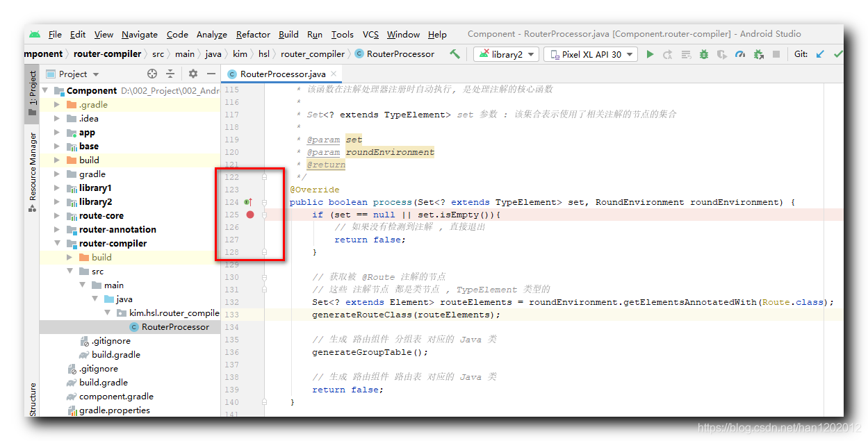Click the override gutter marker on line 124
The height and width of the screenshot is (441, 868).
pyautogui.click(x=248, y=202)
